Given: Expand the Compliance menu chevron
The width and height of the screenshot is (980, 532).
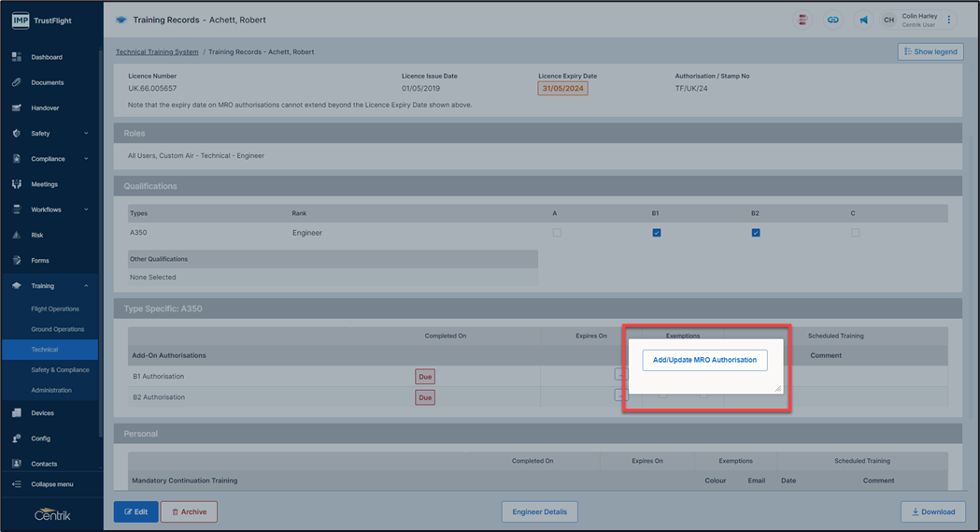Looking at the screenshot, I should tap(86, 159).
